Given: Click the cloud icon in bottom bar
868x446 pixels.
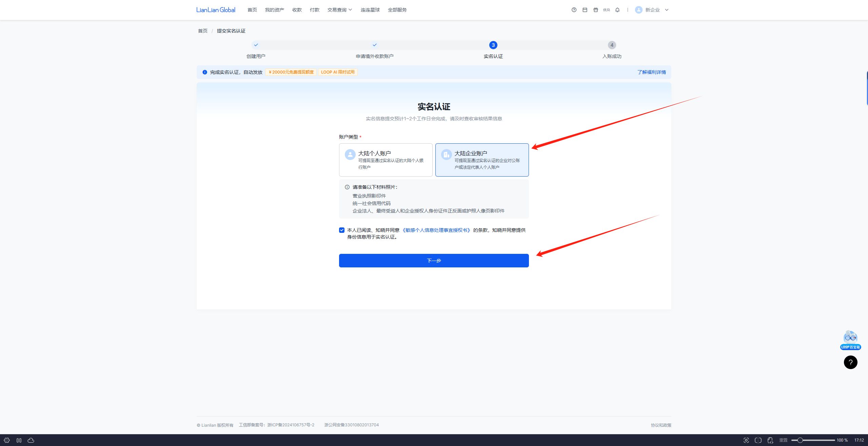Looking at the screenshot, I should tap(31, 440).
